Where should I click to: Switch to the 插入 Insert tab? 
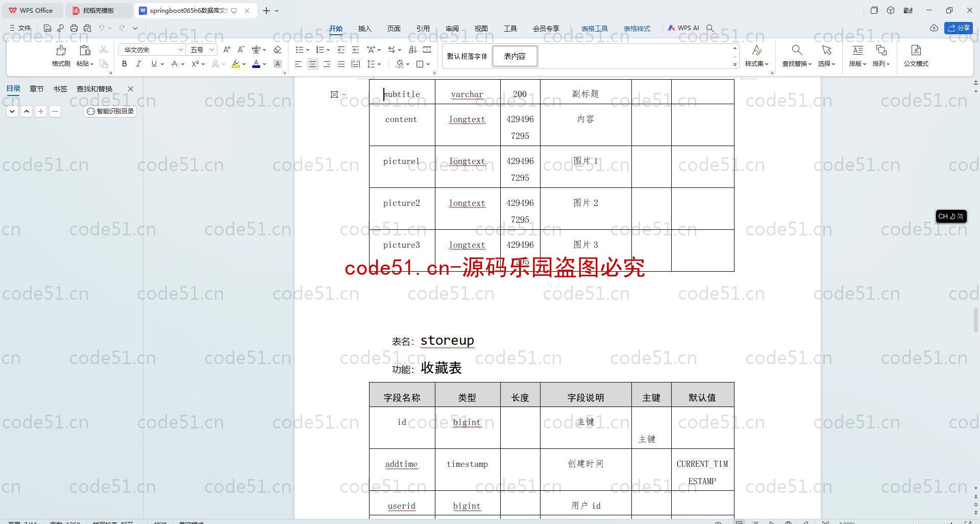364,29
